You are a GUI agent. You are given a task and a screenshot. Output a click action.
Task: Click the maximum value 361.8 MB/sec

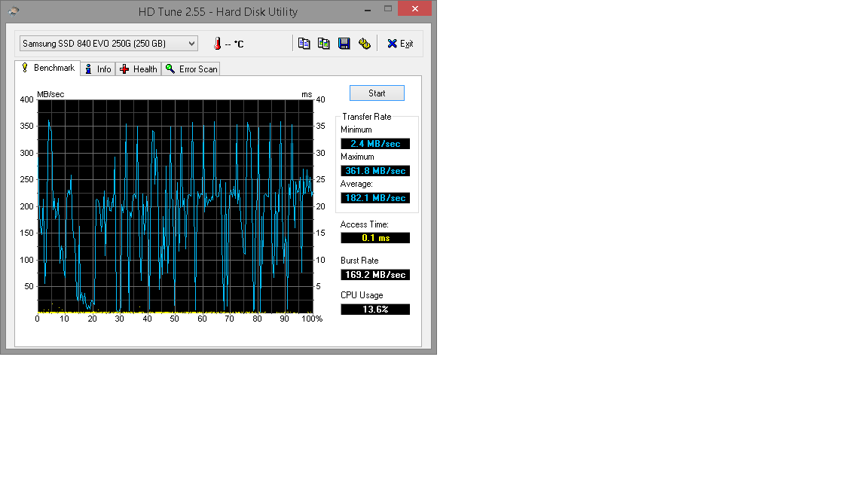pyautogui.click(x=375, y=171)
